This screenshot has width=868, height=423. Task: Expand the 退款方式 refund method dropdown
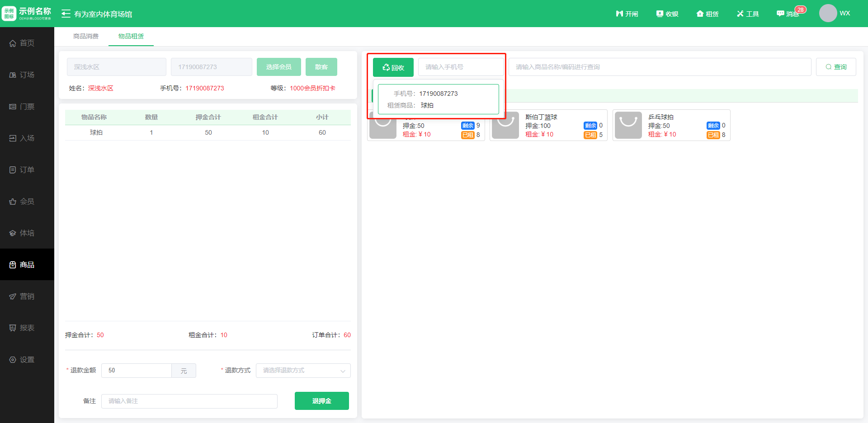[303, 371]
